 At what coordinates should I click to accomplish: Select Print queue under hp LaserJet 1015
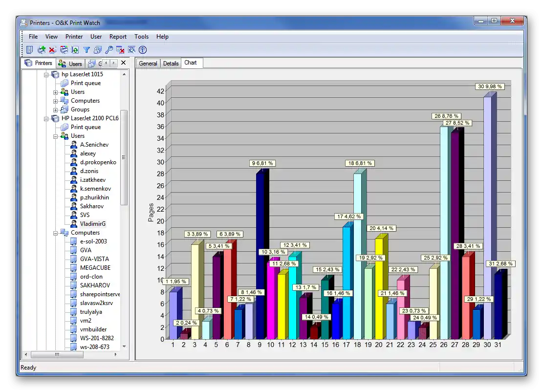[x=86, y=83]
